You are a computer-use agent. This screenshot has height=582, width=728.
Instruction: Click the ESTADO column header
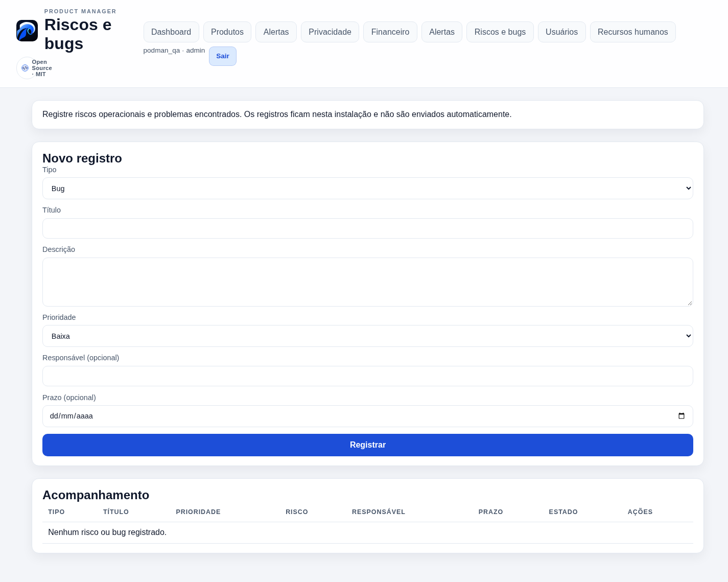click(x=563, y=512)
